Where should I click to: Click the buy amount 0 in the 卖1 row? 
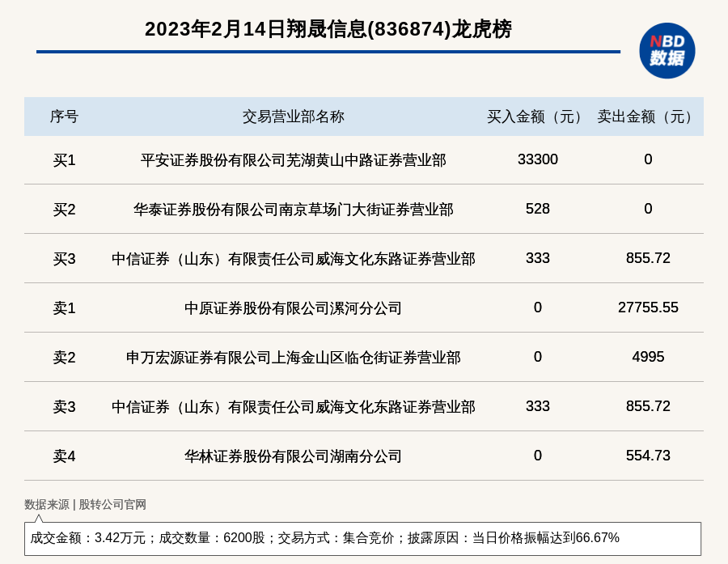(538, 307)
